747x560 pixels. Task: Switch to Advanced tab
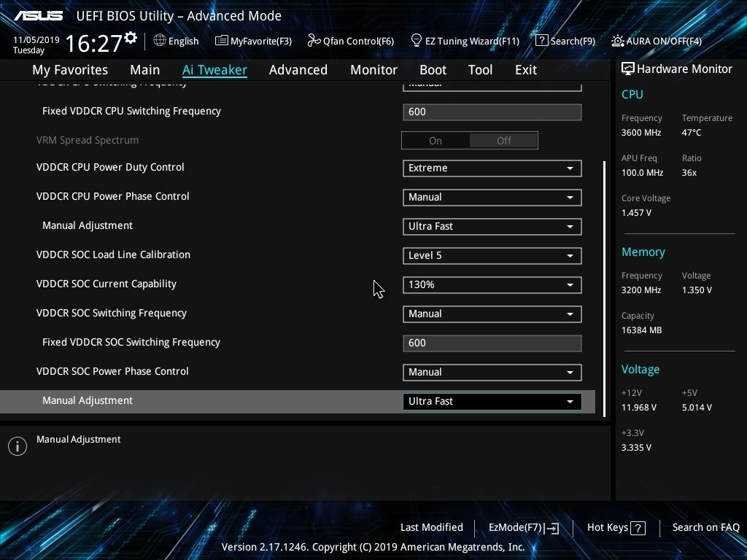298,70
